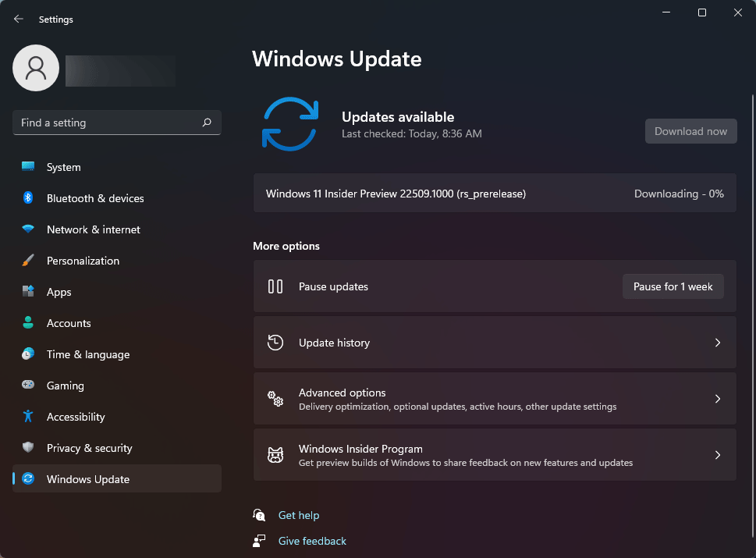
Task: Go to Privacy & security
Action: (117, 447)
